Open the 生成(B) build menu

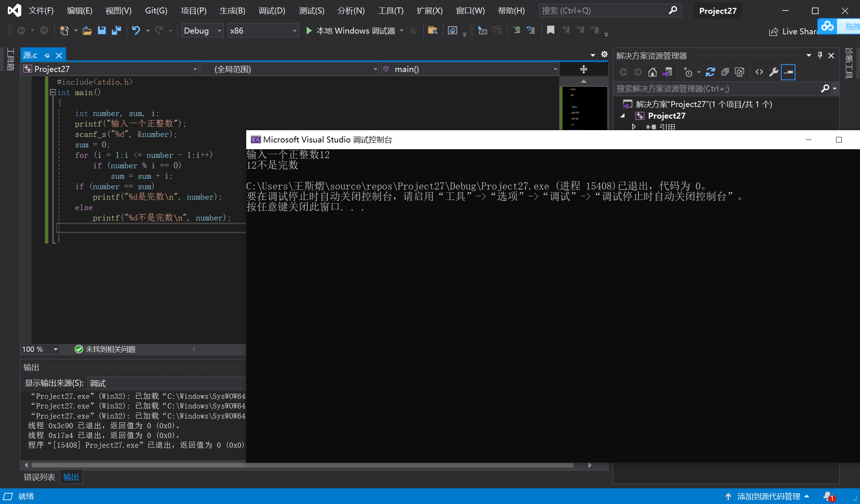(x=232, y=10)
